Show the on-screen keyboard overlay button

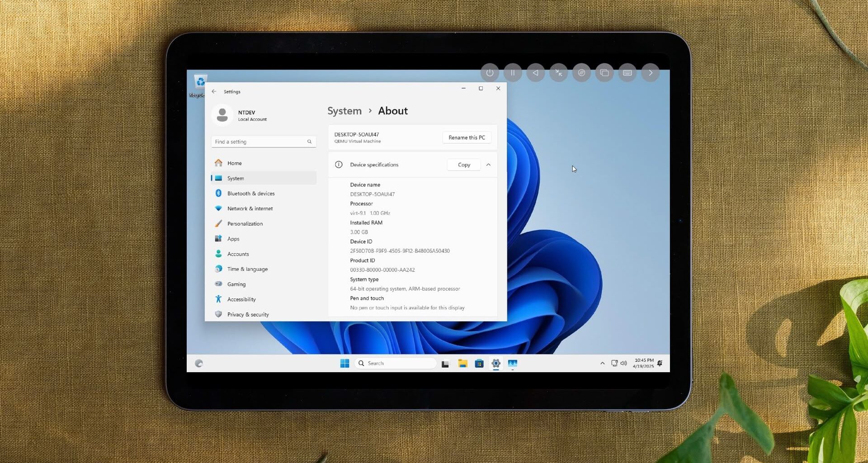click(x=627, y=73)
